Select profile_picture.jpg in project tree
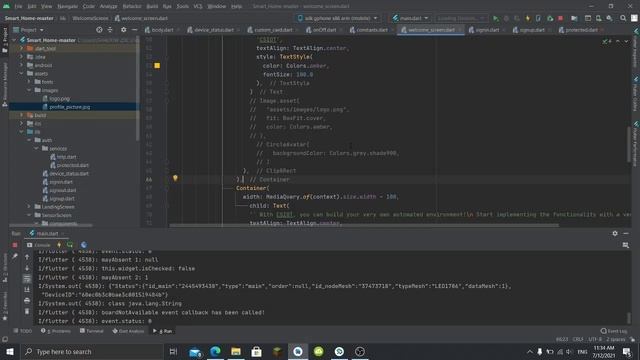640x360 pixels. pyautogui.click(x=69, y=107)
